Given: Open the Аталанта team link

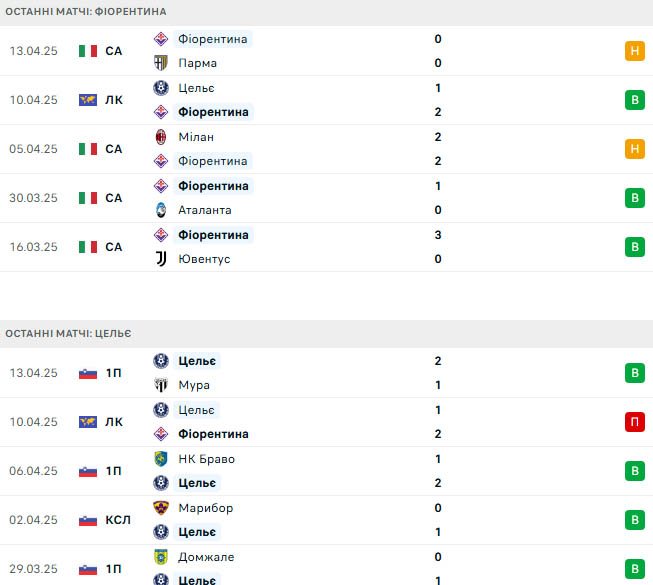Looking at the screenshot, I should tap(205, 210).
